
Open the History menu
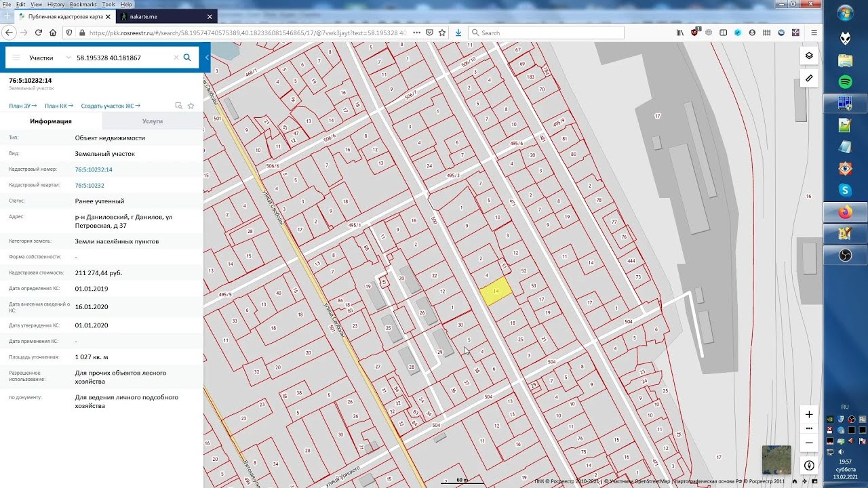click(56, 4)
